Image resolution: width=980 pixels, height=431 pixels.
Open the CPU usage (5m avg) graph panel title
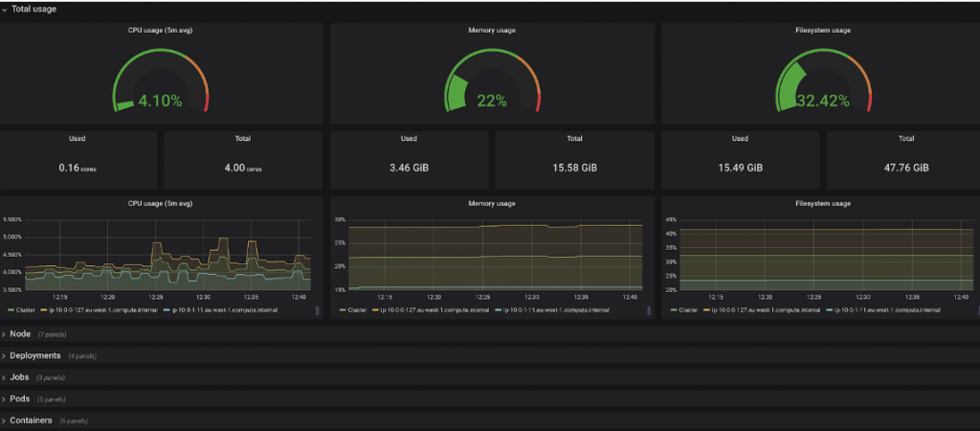pyautogui.click(x=160, y=204)
